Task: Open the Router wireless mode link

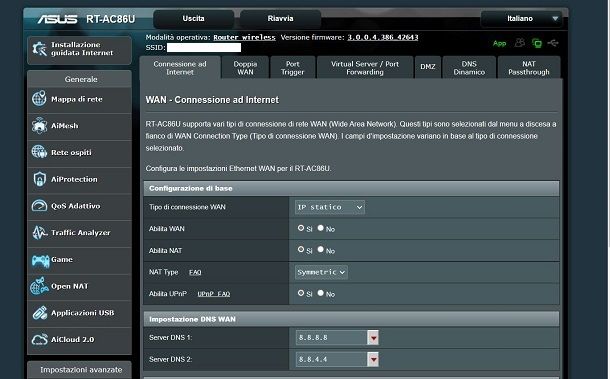Action: tap(244, 37)
